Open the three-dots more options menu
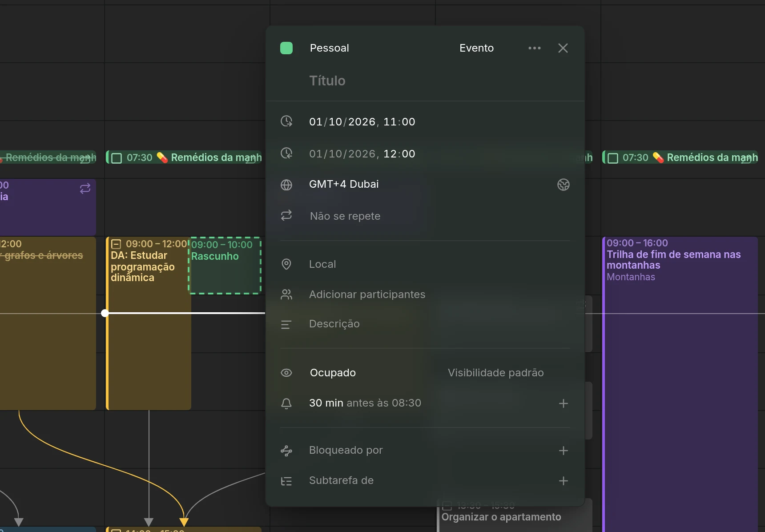This screenshot has width=765, height=532. coord(535,48)
